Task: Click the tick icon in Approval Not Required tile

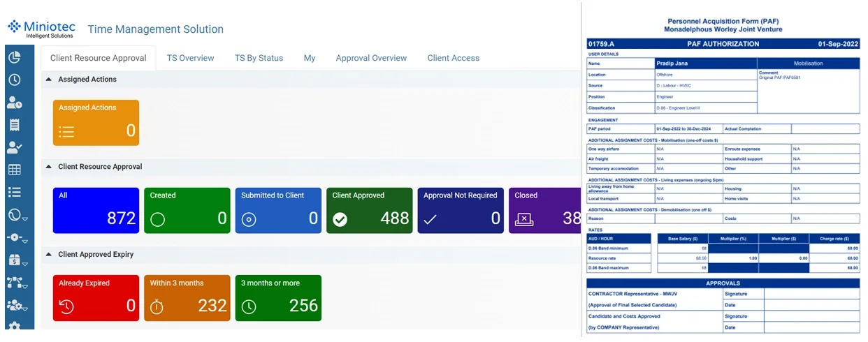Action: pos(431,220)
